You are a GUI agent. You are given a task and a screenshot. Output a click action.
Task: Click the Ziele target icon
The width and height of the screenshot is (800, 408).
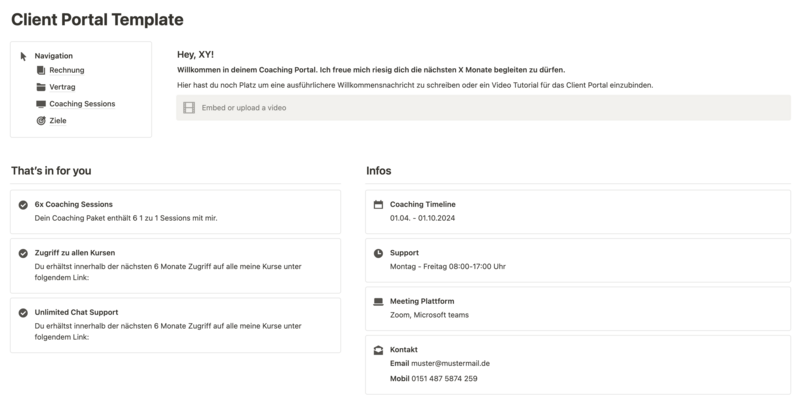[x=41, y=121]
